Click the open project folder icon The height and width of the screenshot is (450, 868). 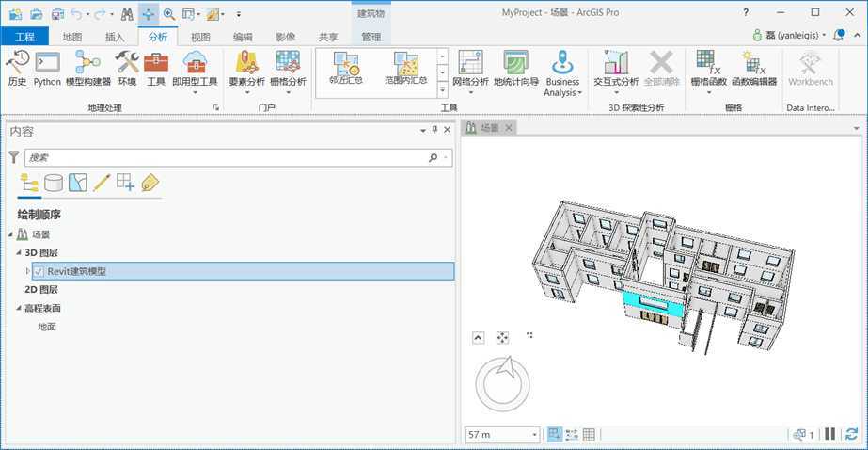pyautogui.click(x=36, y=14)
